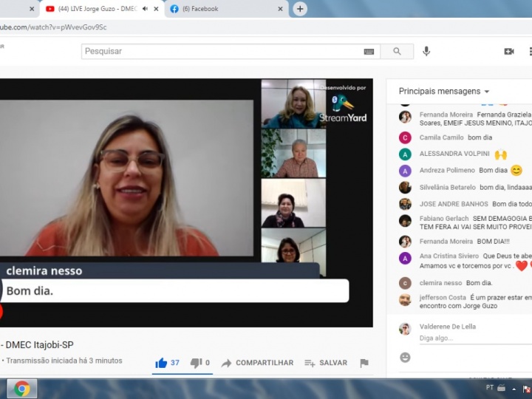
Task: Open the on-screen keyboard icon in search
Action: [369, 51]
